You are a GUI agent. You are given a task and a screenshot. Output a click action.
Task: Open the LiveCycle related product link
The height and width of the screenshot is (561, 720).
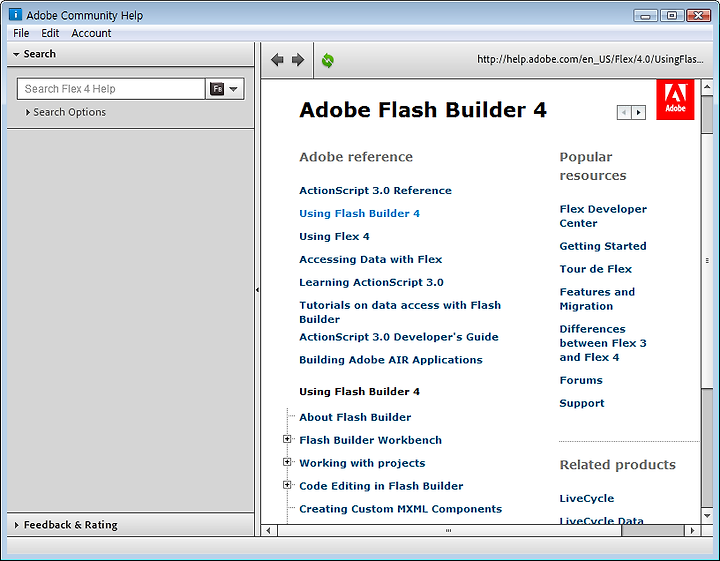(586, 499)
